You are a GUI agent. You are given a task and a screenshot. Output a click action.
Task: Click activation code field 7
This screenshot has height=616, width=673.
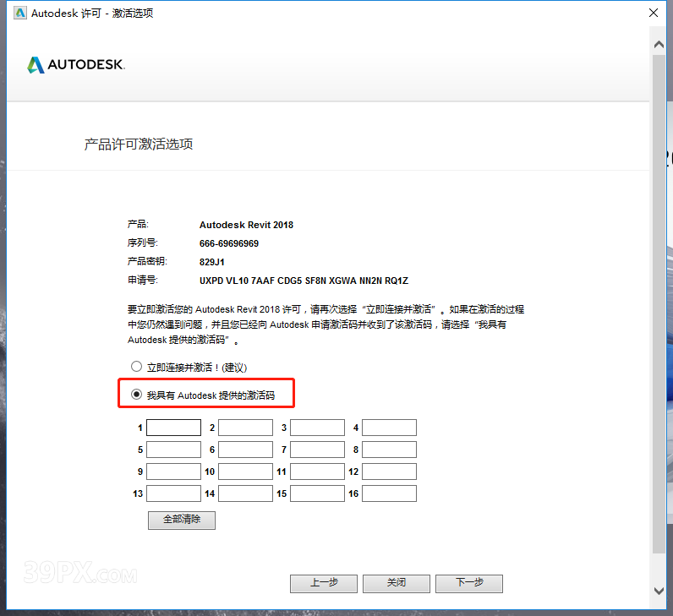(317, 450)
